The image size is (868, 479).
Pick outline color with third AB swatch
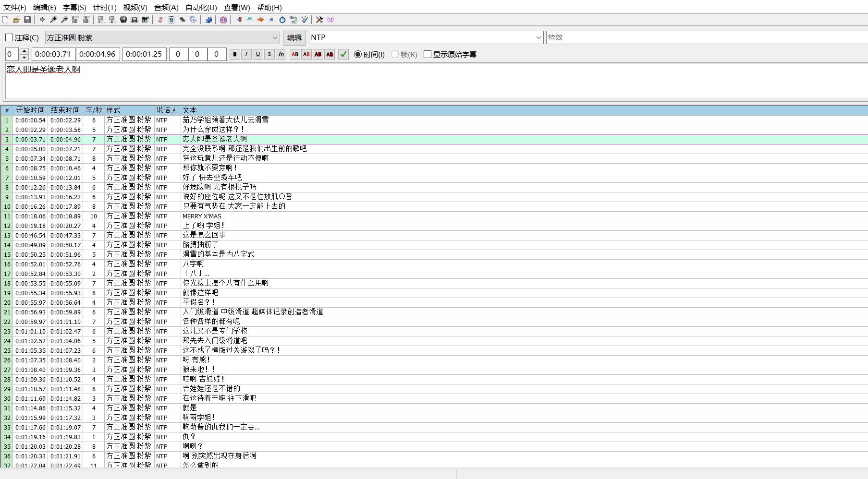coord(318,54)
